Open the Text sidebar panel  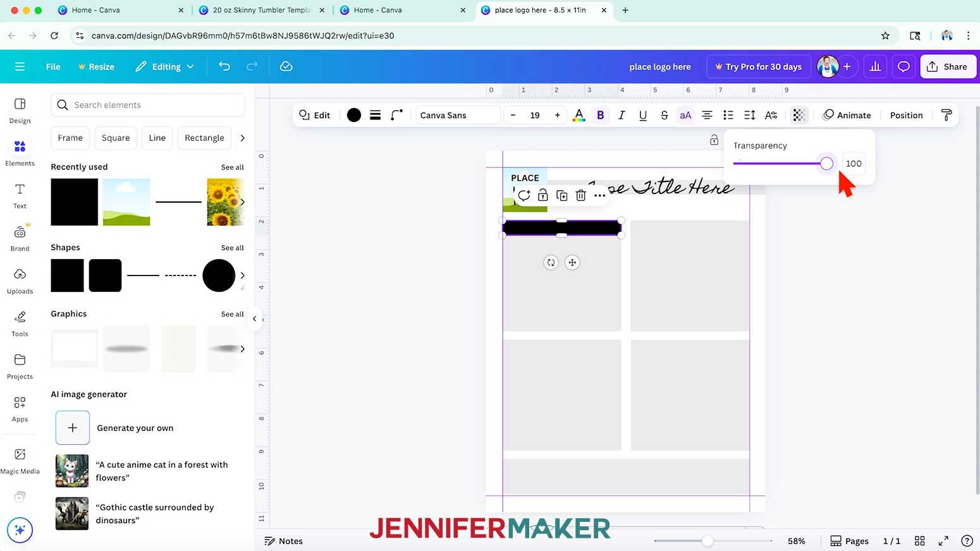pyautogui.click(x=20, y=196)
